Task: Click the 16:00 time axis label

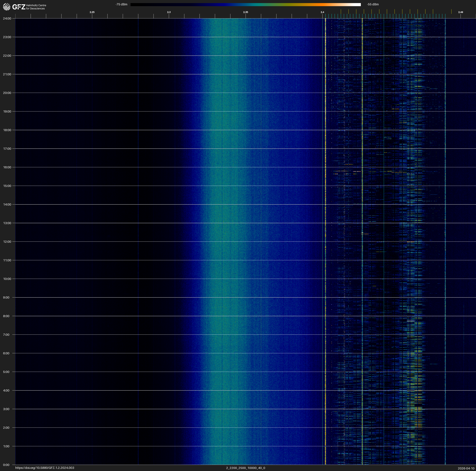Action: coord(7,167)
